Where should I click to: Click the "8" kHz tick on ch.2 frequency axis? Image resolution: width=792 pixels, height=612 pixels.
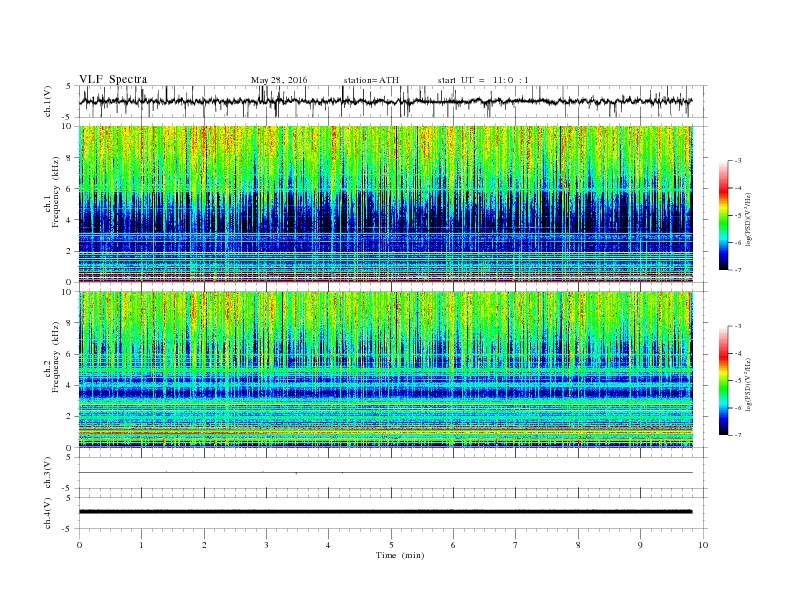(70, 323)
